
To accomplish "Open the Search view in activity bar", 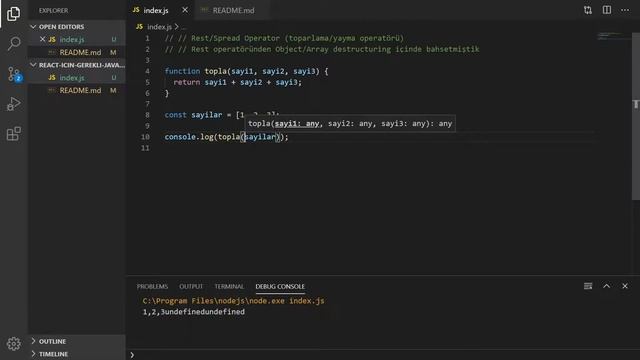I will point(13,43).
